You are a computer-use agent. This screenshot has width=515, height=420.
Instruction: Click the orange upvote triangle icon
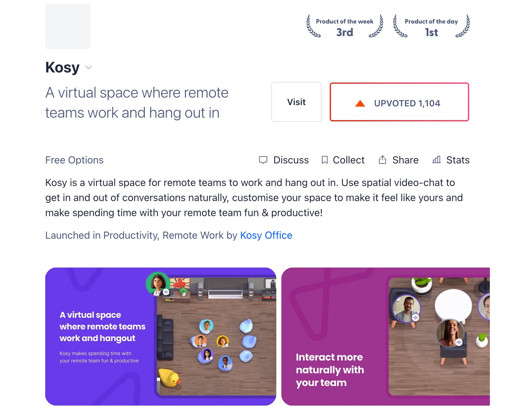click(x=360, y=103)
